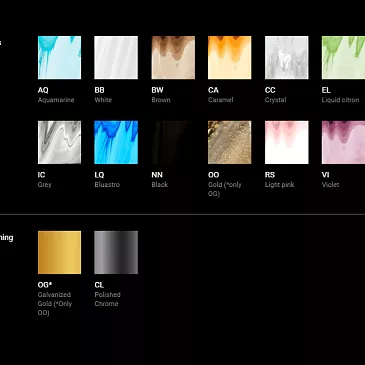Pick the Brown BW glass swatch
Screen dimensions: 365x365
pyautogui.click(x=173, y=57)
